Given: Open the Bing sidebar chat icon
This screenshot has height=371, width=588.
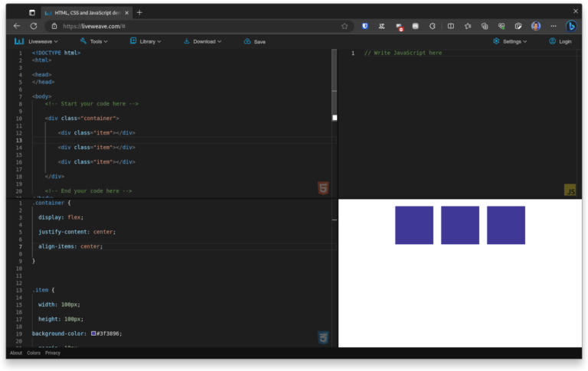Looking at the screenshot, I should pyautogui.click(x=571, y=26).
